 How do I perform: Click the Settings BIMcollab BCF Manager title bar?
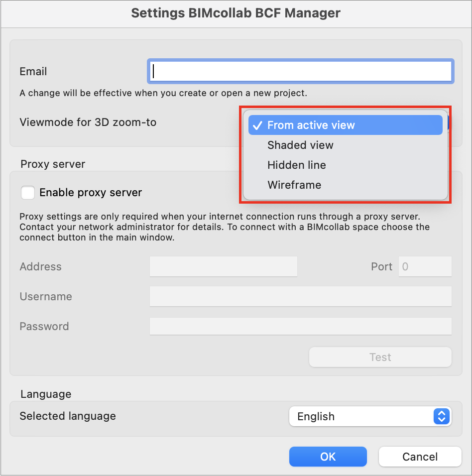click(x=236, y=13)
